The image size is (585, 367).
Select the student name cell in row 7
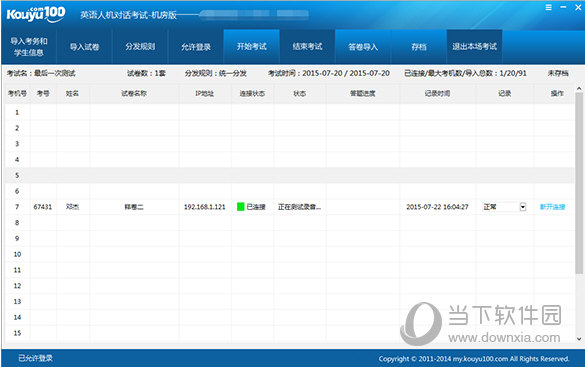[x=72, y=207]
